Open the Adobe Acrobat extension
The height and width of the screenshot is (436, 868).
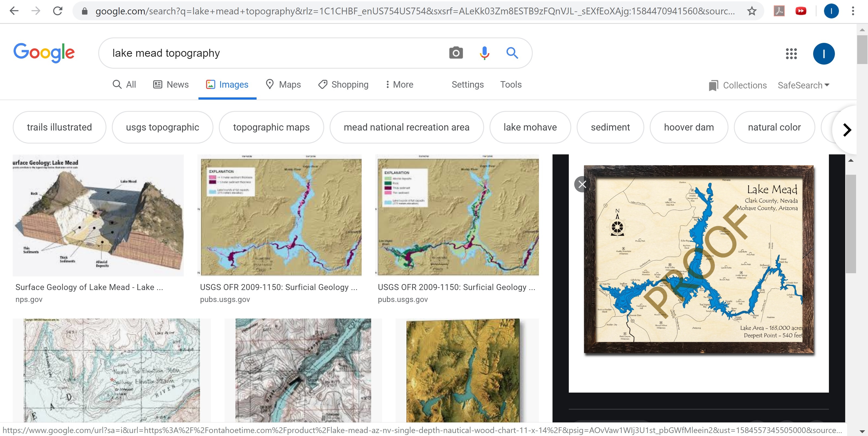pos(779,11)
